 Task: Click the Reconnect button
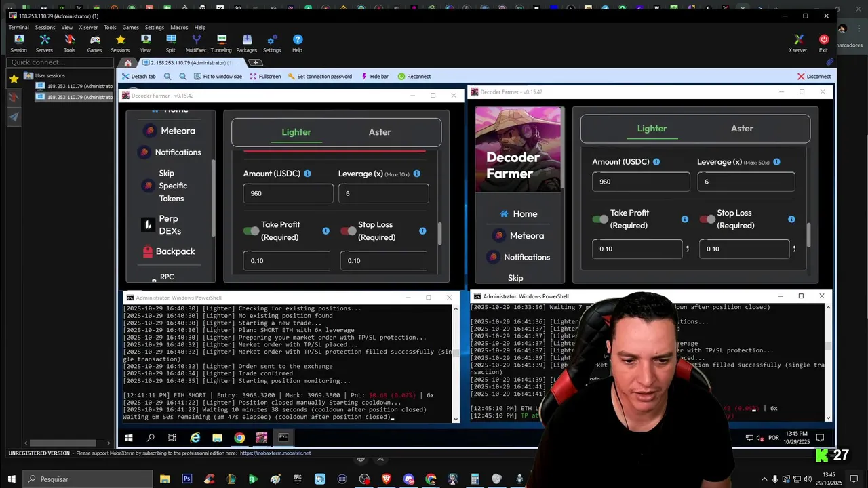[414, 77]
